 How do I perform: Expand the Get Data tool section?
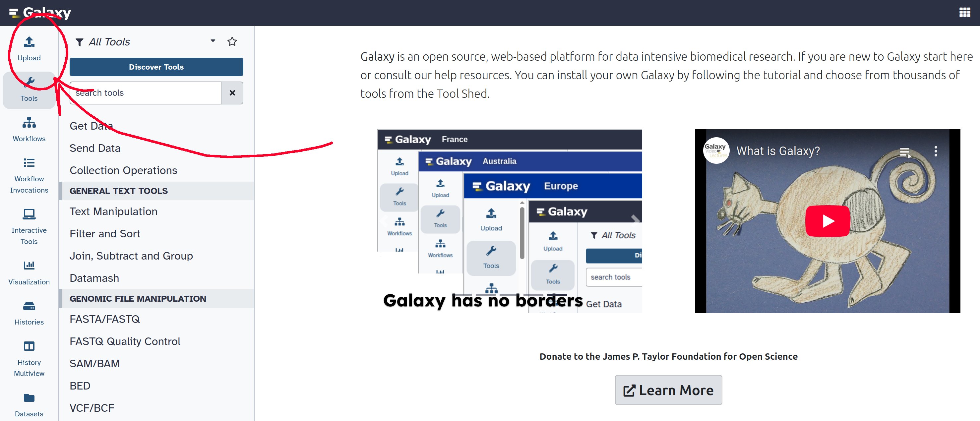point(91,126)
